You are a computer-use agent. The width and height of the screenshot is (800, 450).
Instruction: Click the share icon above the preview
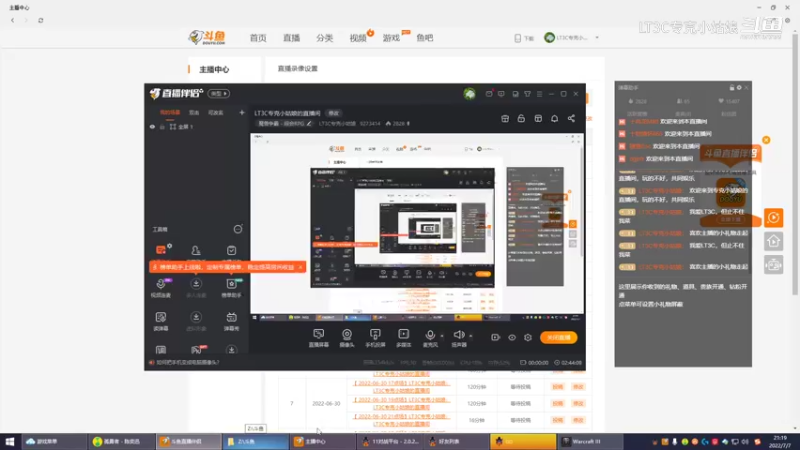[571, 118]
